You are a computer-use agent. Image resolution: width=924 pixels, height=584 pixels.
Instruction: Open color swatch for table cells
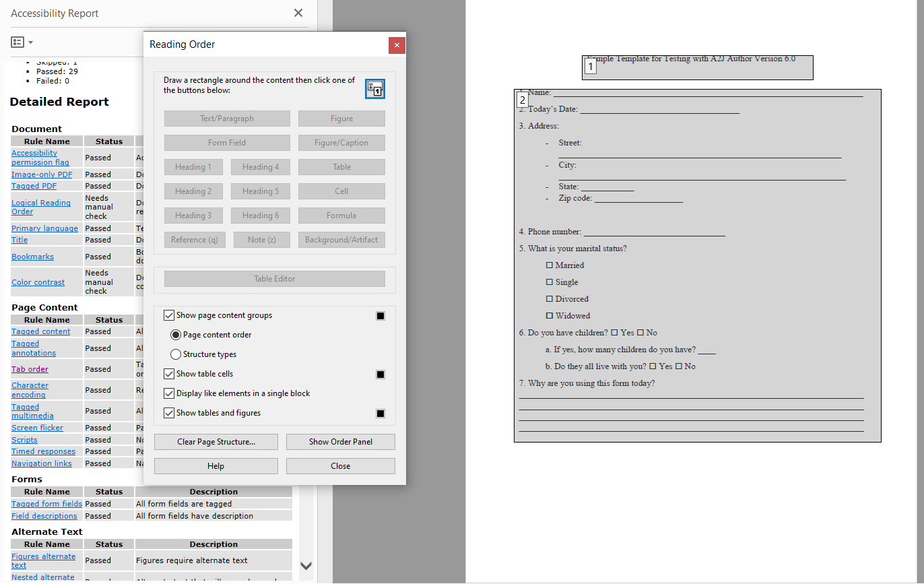coord(381,375)
